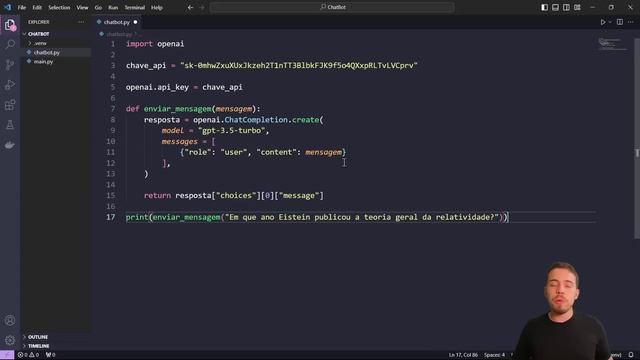Run the Python file play button
The height and width of the screenshot is (360, 640).
coord(602,22)
